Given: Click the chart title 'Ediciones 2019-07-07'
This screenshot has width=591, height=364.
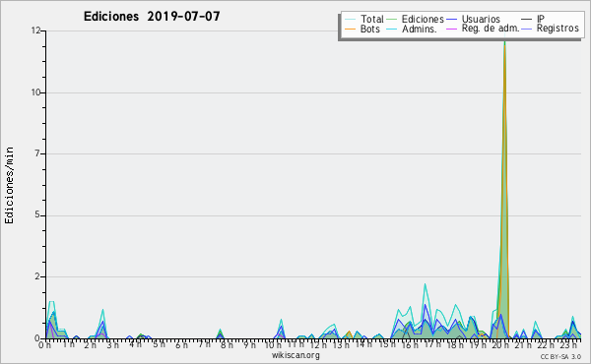Looking at the screenshot, I should pyautogui.click(x=152, y=17).
